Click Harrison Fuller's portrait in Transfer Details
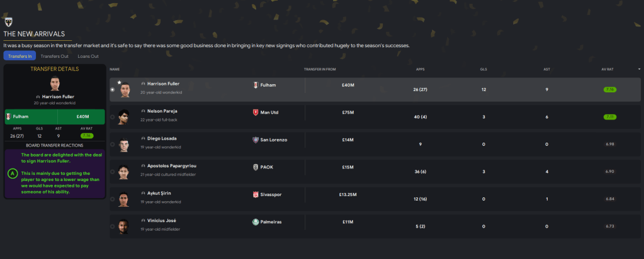The image size is (644, 259). coord(54,84)
